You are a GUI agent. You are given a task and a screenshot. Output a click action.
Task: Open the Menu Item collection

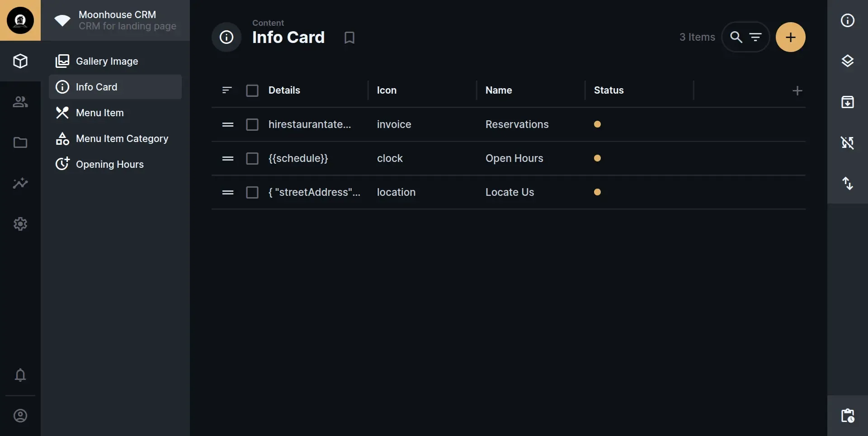(99, 113)
